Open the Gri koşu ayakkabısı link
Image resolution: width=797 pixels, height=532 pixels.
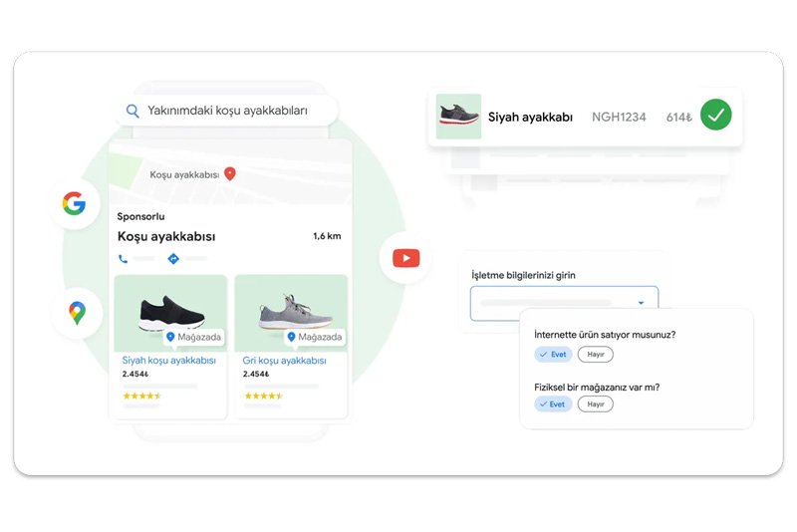(284, 361)
